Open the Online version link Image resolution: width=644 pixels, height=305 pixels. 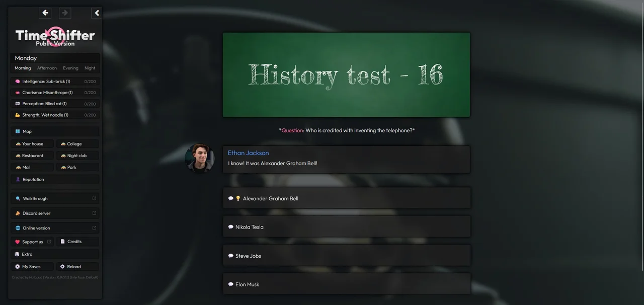[55, 228]
